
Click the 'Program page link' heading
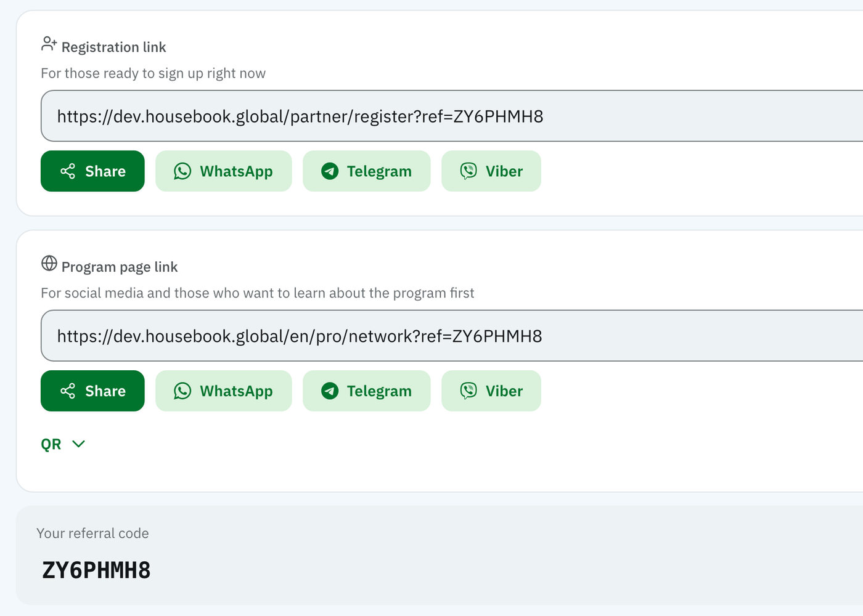[x=120, y=267]
